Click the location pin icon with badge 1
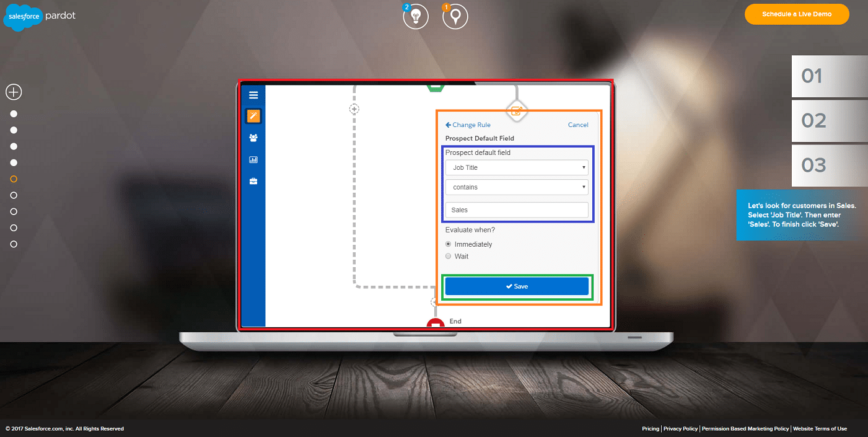The height and width of the screenshot is (437, 868). click(455, 16)
